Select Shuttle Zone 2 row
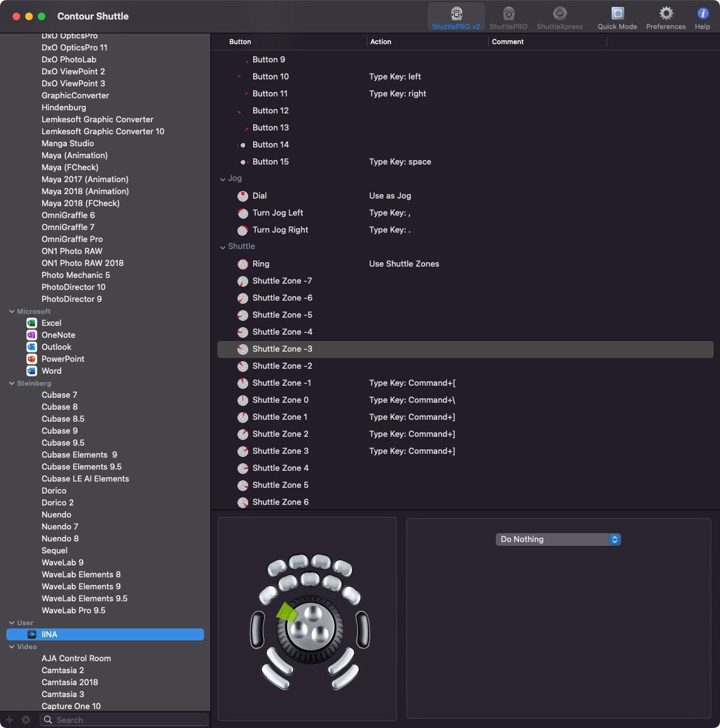Screen dimensions: 720x728 pos(466,434)
